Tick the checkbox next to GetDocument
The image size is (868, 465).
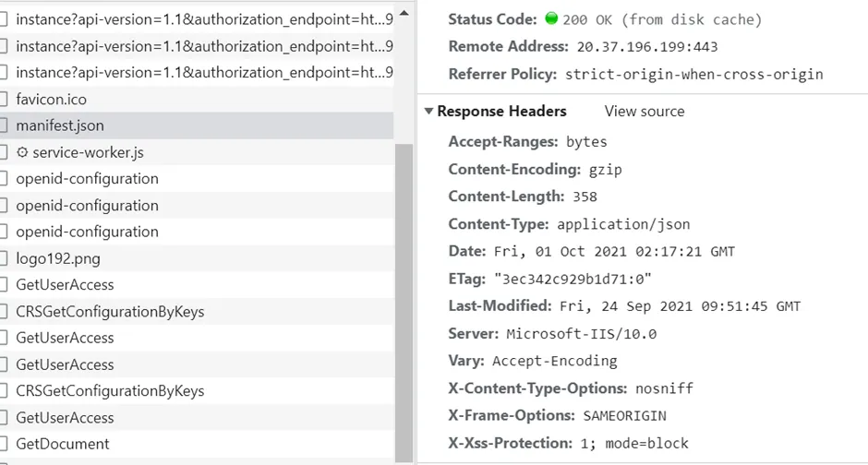3,444
